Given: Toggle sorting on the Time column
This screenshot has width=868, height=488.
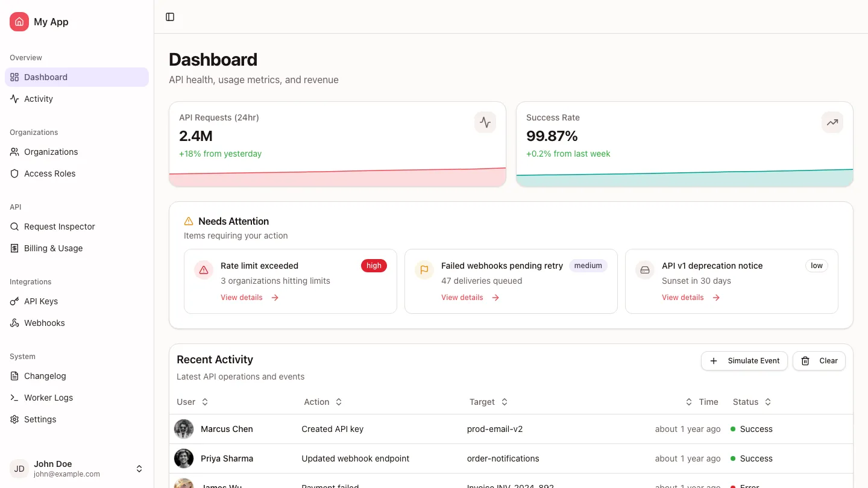Looking at the screenshot, I should click(689, 402).
